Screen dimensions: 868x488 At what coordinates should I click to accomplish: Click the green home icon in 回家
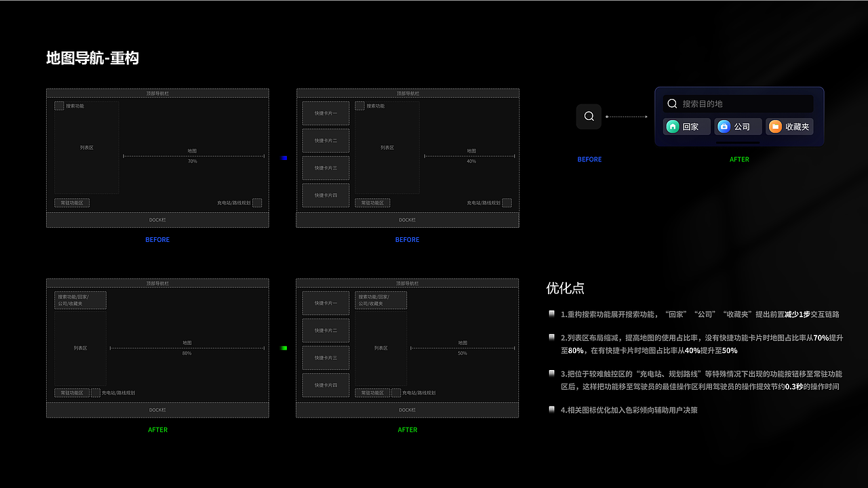673,126
